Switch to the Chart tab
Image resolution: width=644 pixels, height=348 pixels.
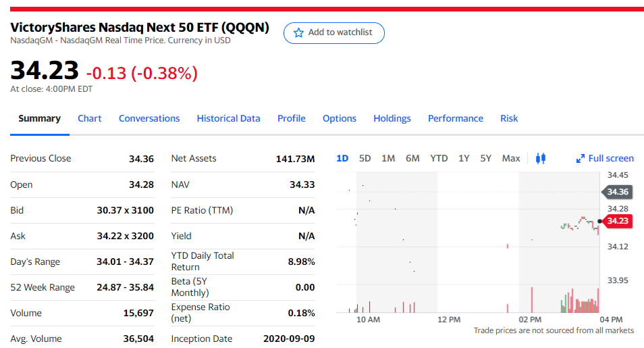[90, 118]
